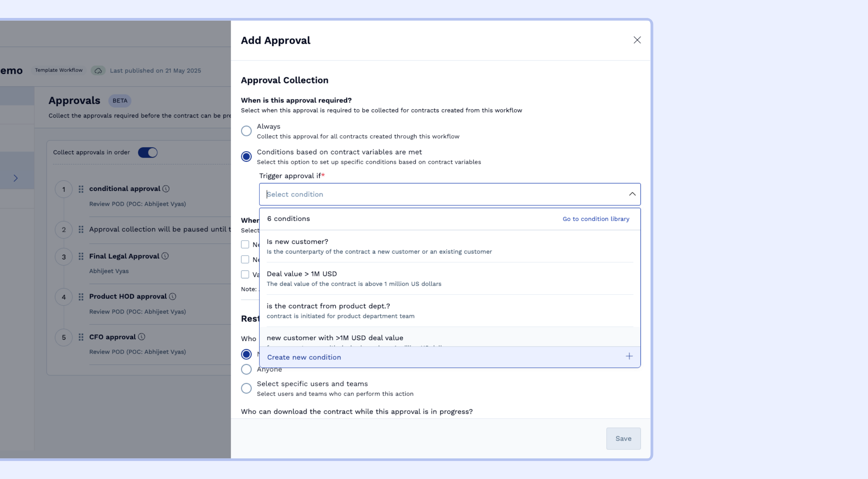This screenshot has height=479, width=868.
Task: Click the cloud publish status icon
Action: [x=98, y=71]
